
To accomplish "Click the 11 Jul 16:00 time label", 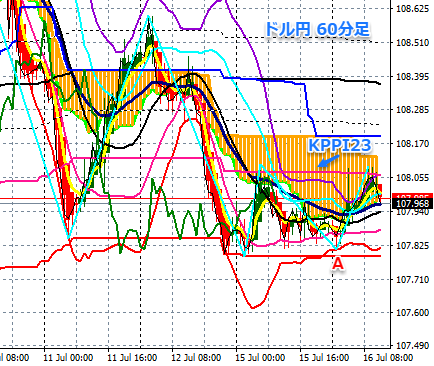I will tap(132, 358).
